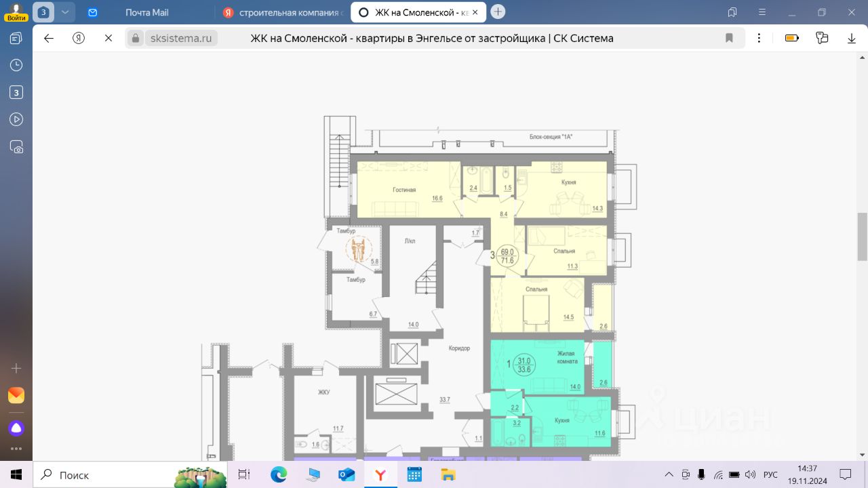Viewport: 868px width, 488px height.
Task: Open the extension icon beside battery saver
Action: coord(822,38)
